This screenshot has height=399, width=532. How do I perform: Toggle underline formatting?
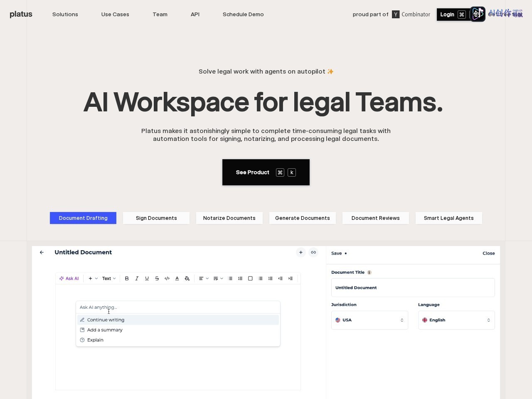147,278
